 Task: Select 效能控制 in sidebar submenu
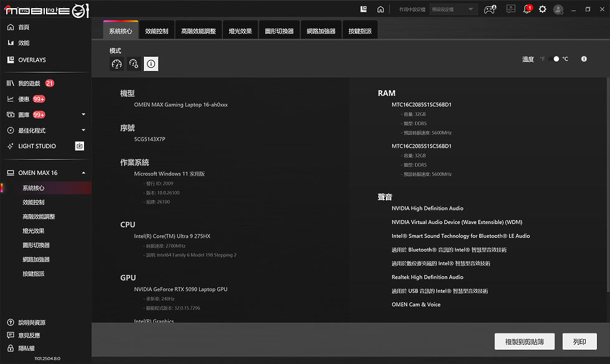(34, 202)
